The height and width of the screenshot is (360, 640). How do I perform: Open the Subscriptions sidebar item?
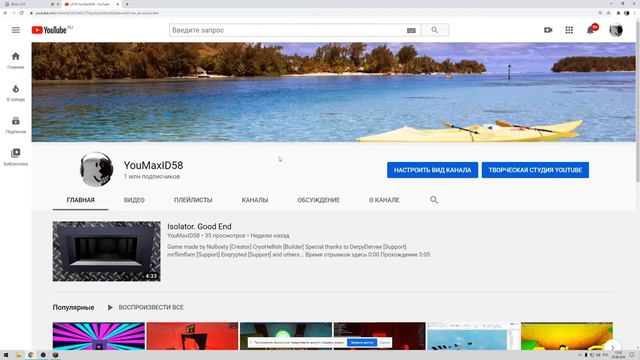16,125
